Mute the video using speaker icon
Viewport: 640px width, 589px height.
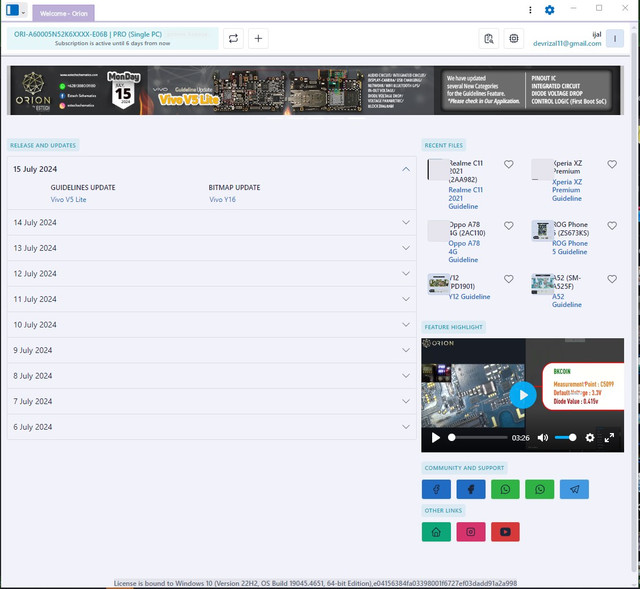[543, 438]
